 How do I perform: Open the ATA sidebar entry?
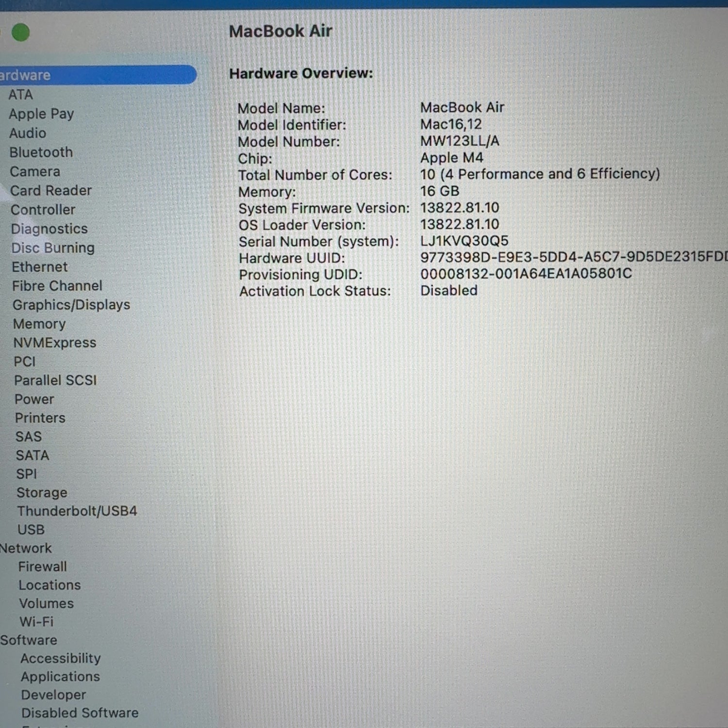point(20,95)
